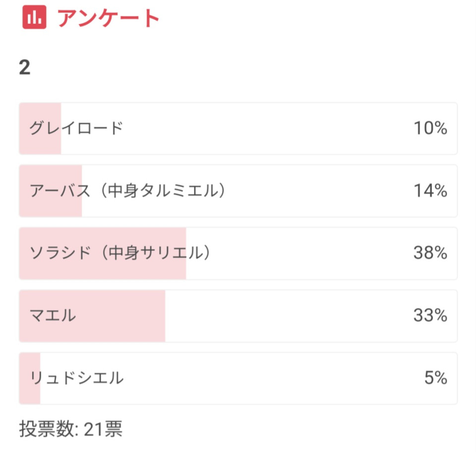Click the pink filled bar of ソラシド
This screenshot has height=452, width=476.
[x=103, y=254]
